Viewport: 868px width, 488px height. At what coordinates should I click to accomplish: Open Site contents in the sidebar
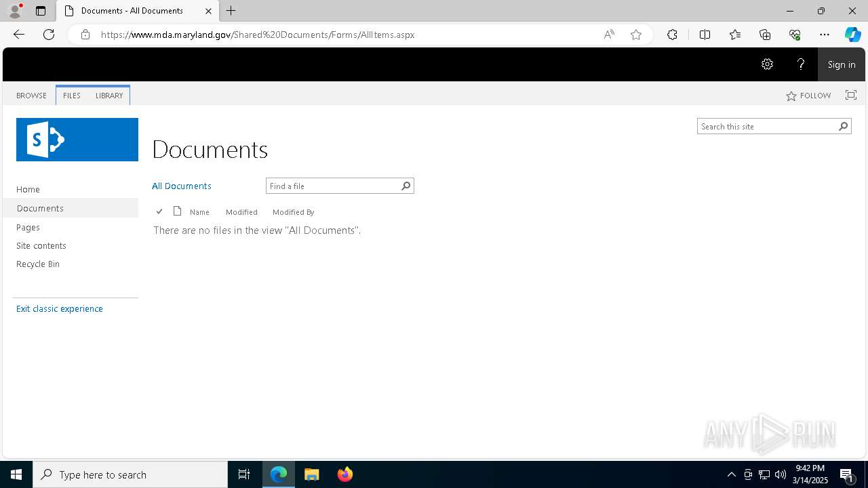[41, 245]
